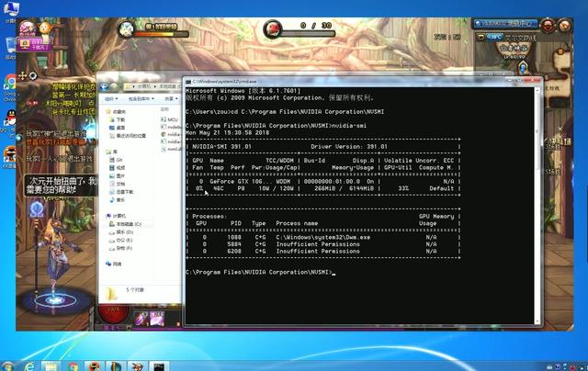Click the cmd window vertical scrollbar
This screenshot has width=588, height=371.
pyautogui.click(x=537, y=206)
